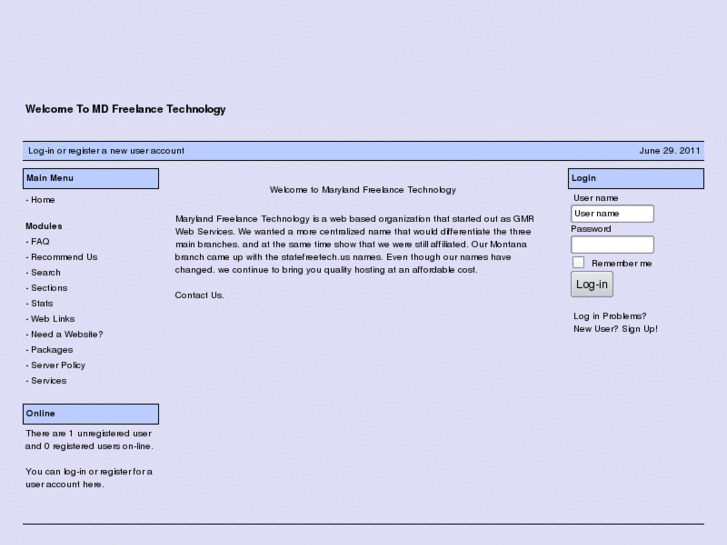Screen dimensions: 727x545
Task: Click Welcome to Maryland Freelance Technology heading
Action: (363, 190)
